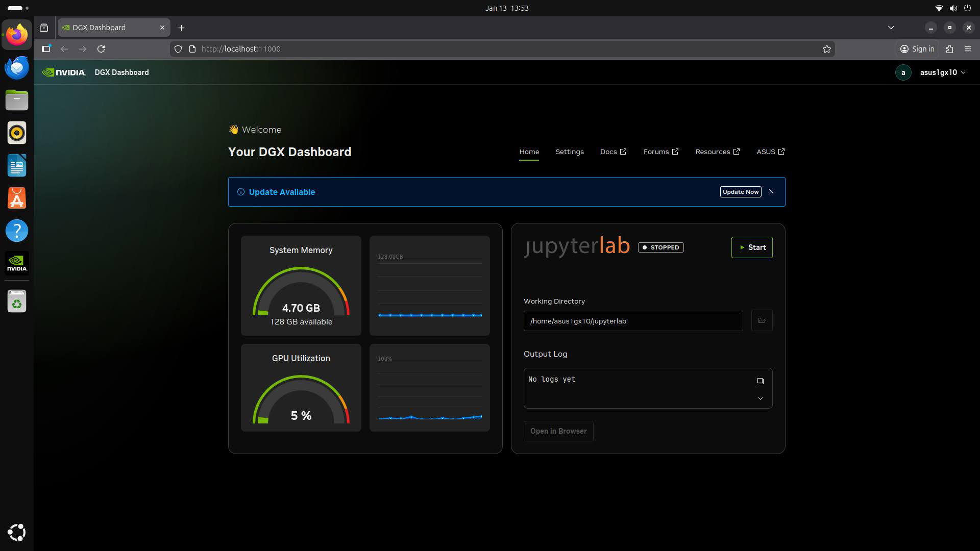Open a new browser tab
Image resolution: width=980 pixels, height=551 pixels.
pos(181,28)
